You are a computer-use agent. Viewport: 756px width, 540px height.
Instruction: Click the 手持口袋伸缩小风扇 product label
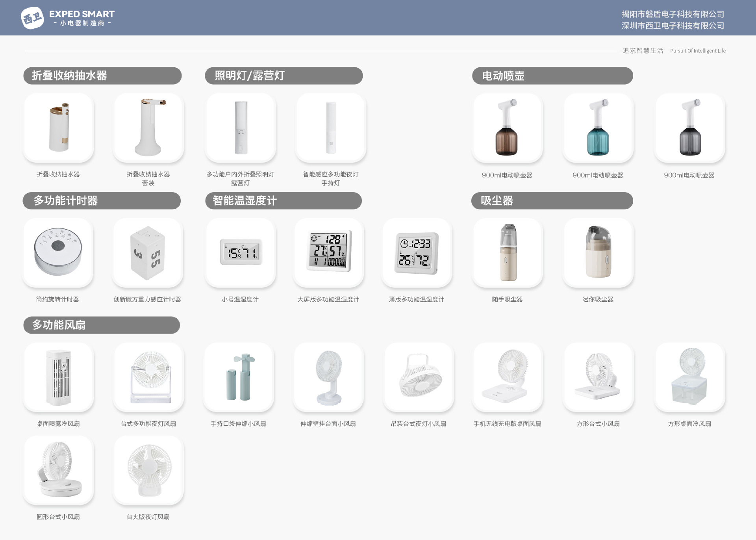(238, 424)
